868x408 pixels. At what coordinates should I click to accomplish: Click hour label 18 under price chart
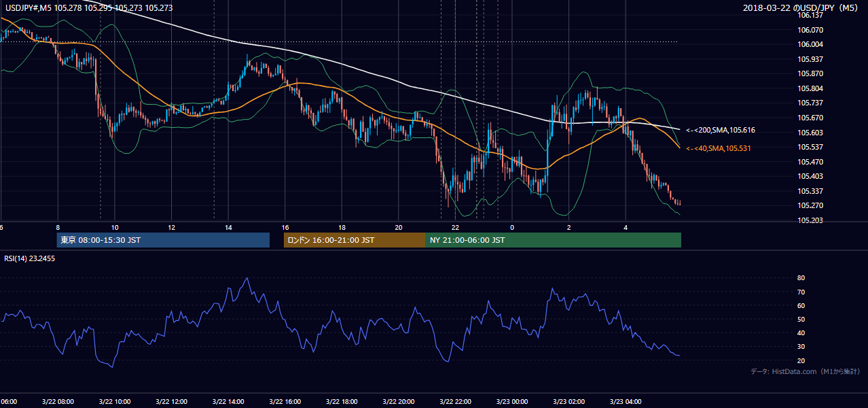point(342,228)
